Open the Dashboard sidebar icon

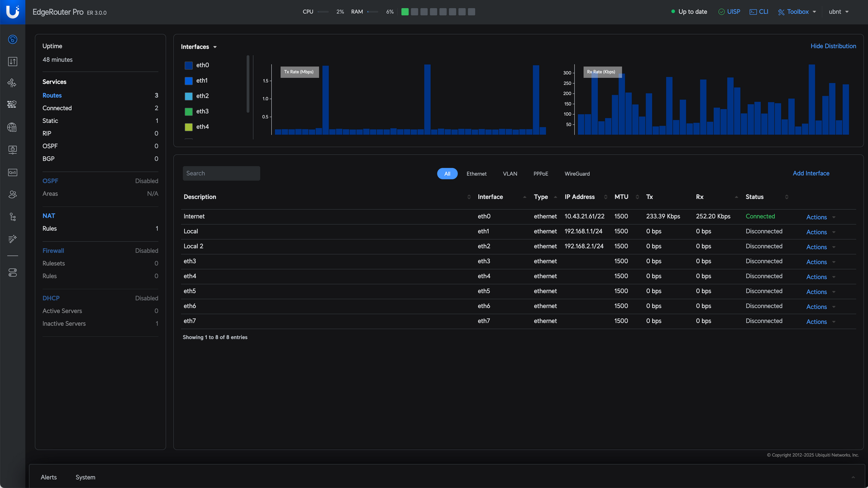click(x=13, y=40)
